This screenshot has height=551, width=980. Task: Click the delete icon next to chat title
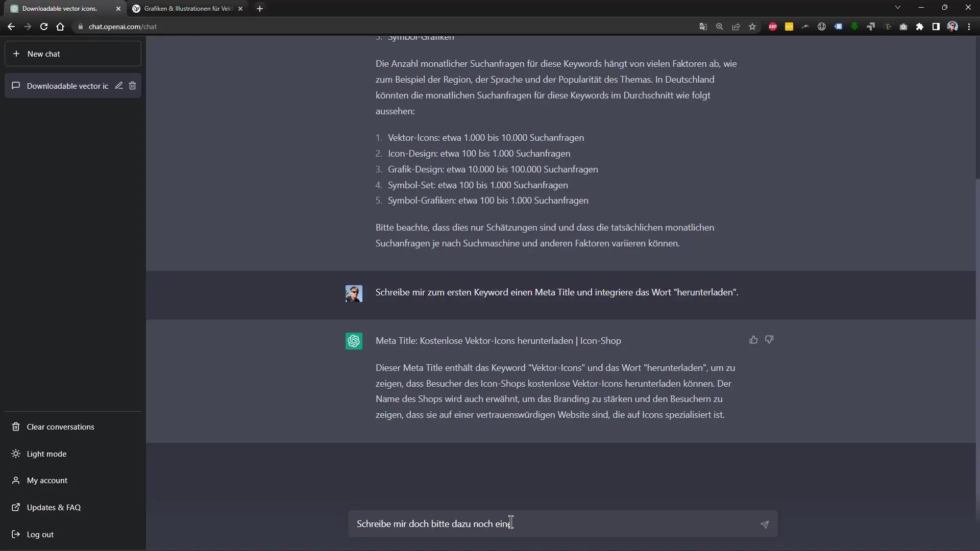pos(133,85)
